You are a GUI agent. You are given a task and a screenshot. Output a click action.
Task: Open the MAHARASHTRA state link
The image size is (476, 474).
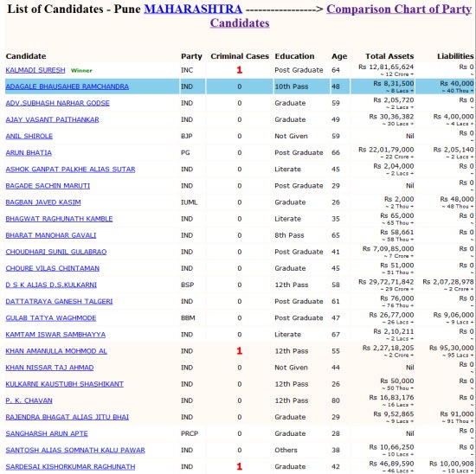coord(193,10)
